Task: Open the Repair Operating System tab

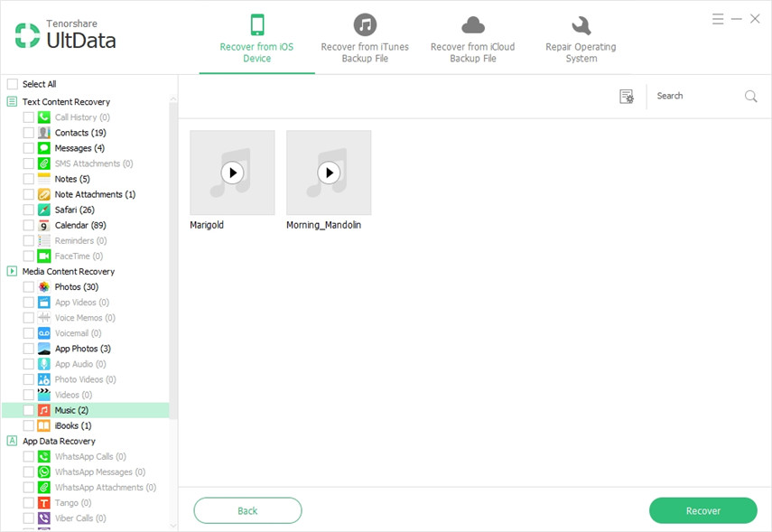Action: pyautogui.click(x=581, y=39)
